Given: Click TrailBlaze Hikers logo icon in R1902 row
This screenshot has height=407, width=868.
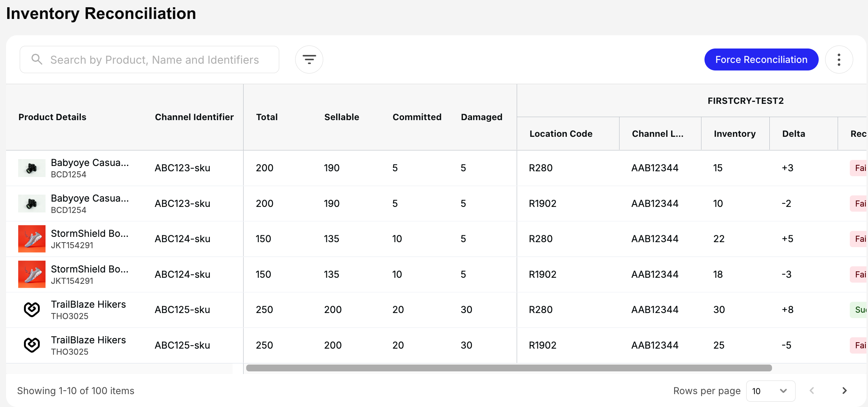Looking at the screenshot, I should pyautogui.click(x=31, y=345).
